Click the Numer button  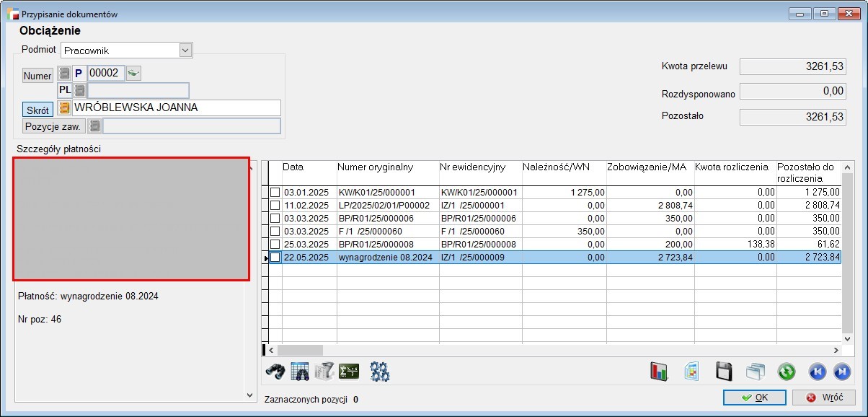pos(37,76)
